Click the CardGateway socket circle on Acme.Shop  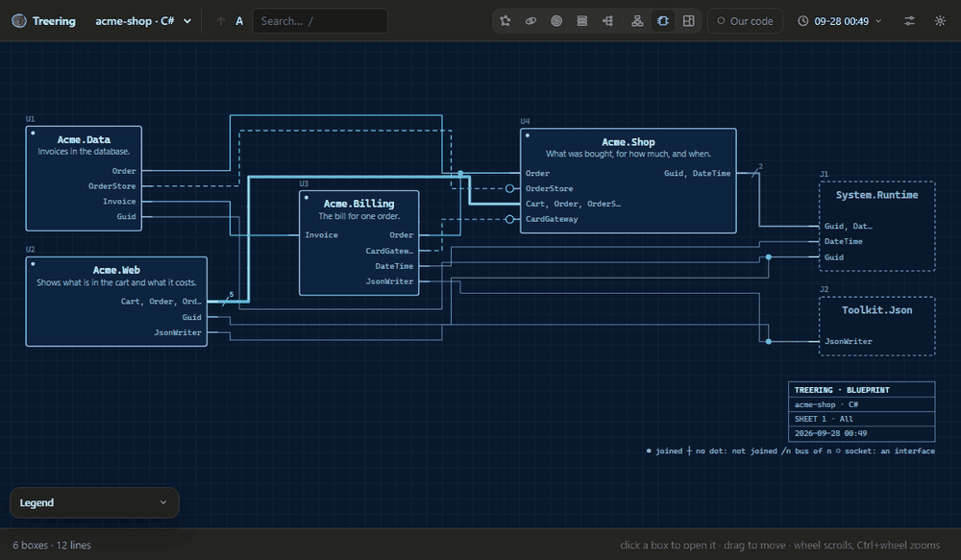pyautogui.click(x=510, y=219)
